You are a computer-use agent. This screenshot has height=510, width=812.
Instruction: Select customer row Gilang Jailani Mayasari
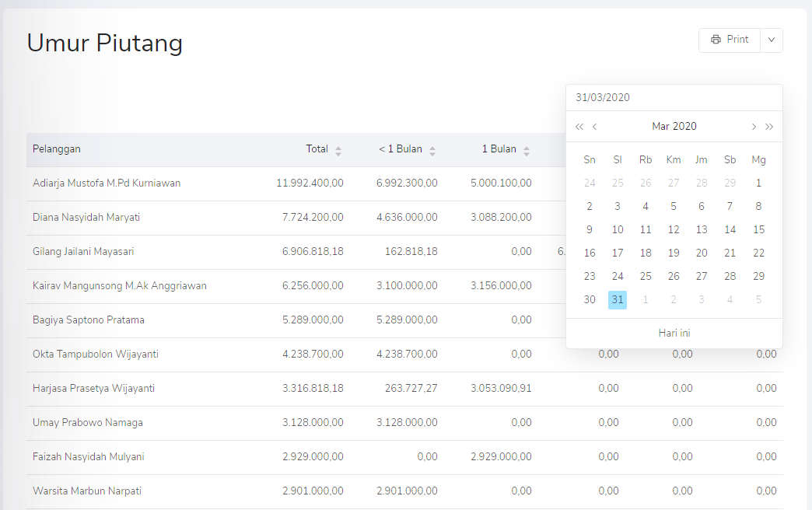click(x=89, y=252)
